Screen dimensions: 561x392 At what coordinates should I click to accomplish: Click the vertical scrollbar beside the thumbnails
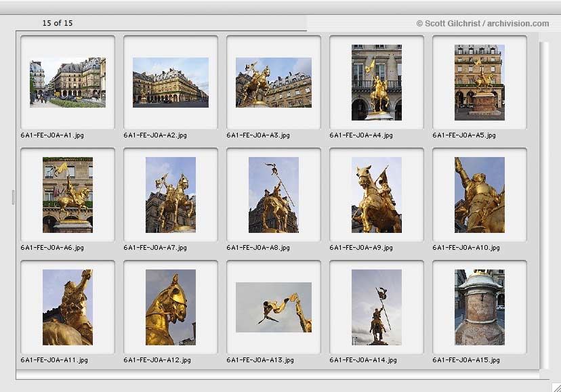pyautogui.click(x=544, y=205)
